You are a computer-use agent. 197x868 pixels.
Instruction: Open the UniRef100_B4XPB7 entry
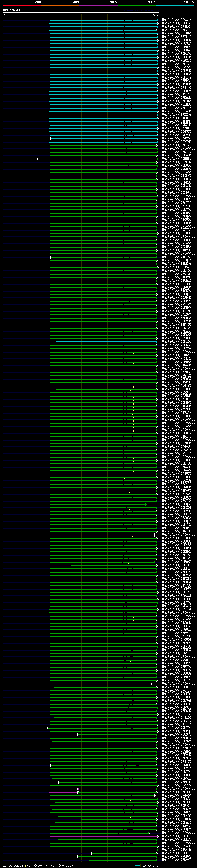177,382
